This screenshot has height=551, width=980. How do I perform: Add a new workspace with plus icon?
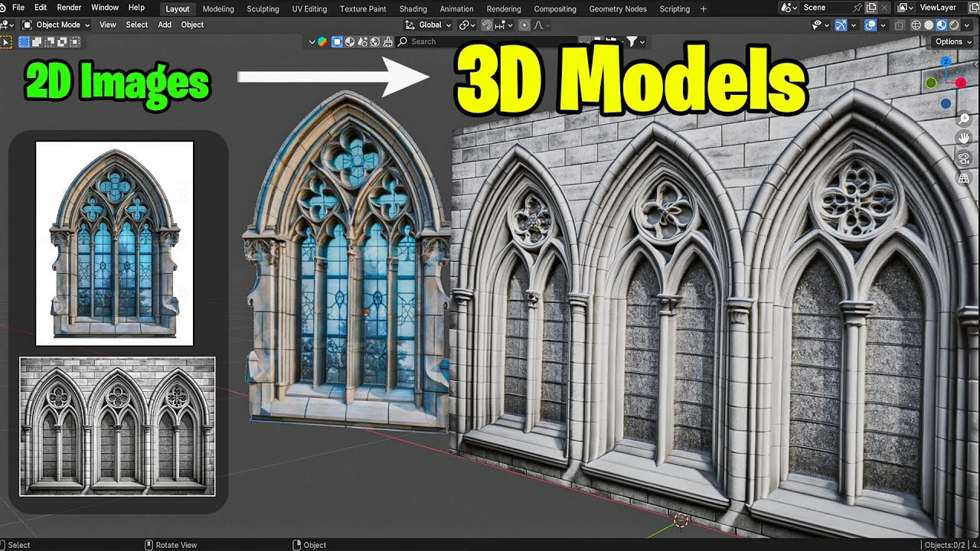click(x=704, y=9)
